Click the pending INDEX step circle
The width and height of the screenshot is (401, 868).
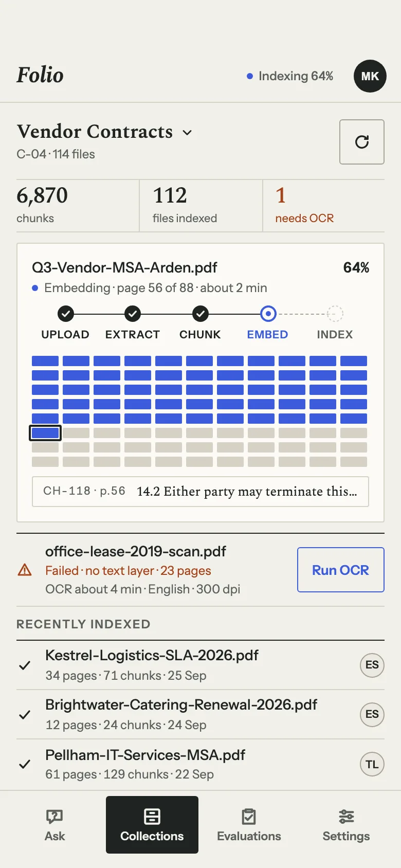(335, 313)
